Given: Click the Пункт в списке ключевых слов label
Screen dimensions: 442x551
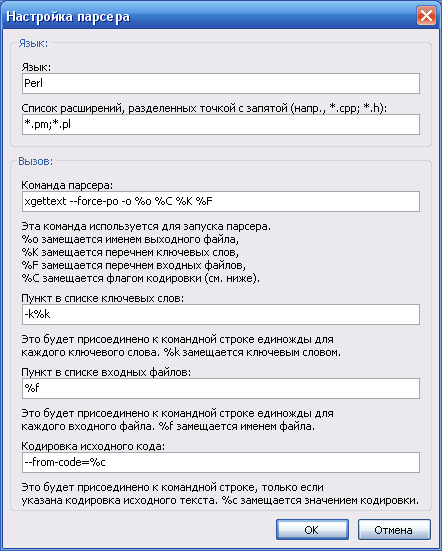Looking at the screenshot, I should pos(103,298).
